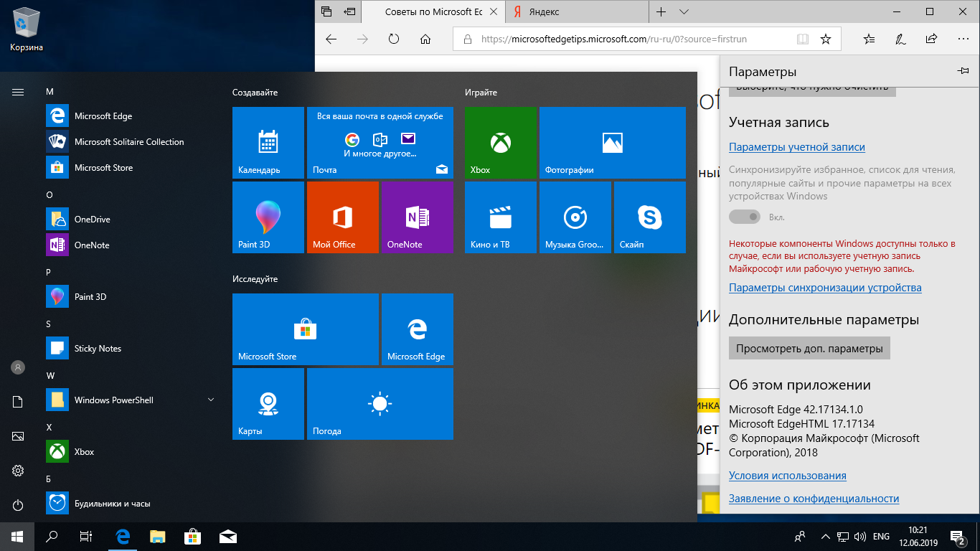Launch OneNote from the app list

(x=129, y=245)
